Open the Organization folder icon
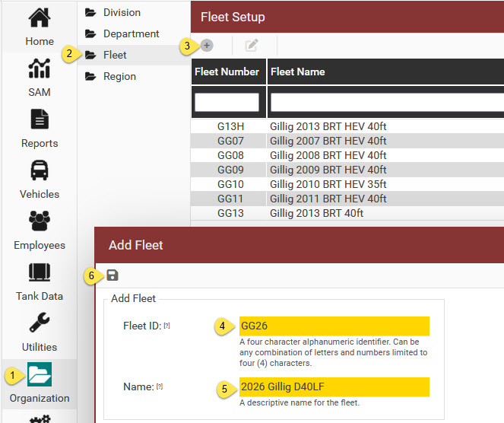Screen dimensions: 504x423 [x=40, y=374]
